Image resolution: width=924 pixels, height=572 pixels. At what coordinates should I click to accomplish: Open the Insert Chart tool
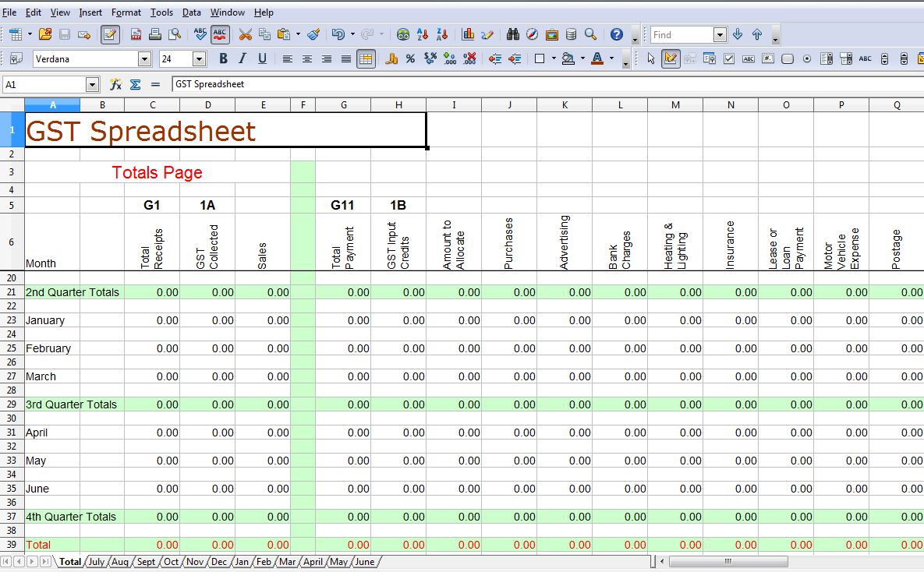click(x=469, y=34)
